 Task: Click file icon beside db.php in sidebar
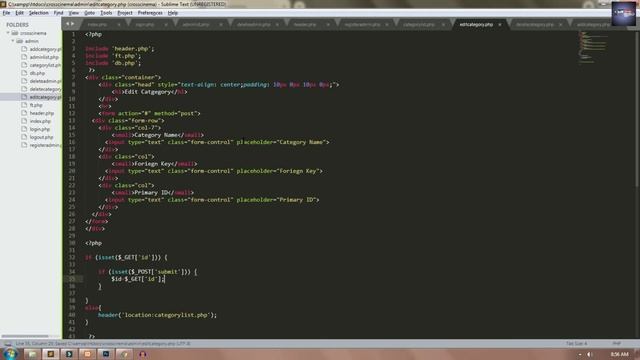(24, 73)
